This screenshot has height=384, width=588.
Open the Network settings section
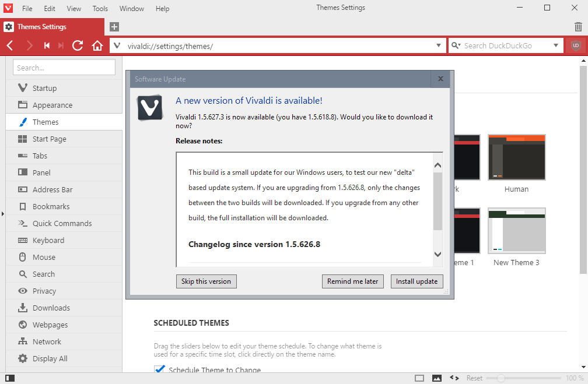pos(64,341)
